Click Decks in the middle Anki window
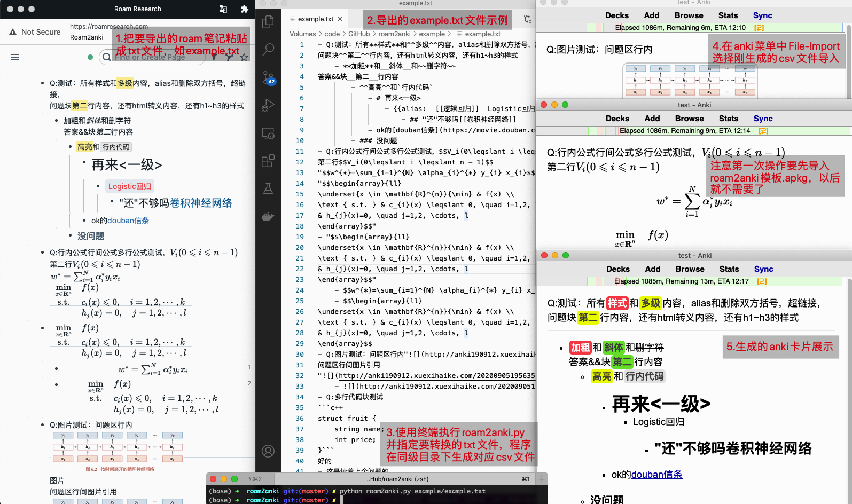Image resolution: width=852 pixels, height=504 pixels. point(617,119)
